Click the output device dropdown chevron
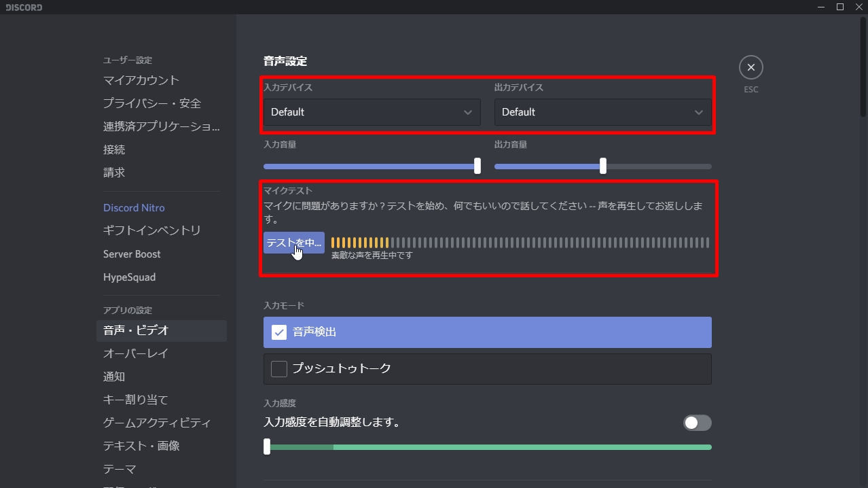The width and height of the screenshot is (868, 488). tap(698, 112)
